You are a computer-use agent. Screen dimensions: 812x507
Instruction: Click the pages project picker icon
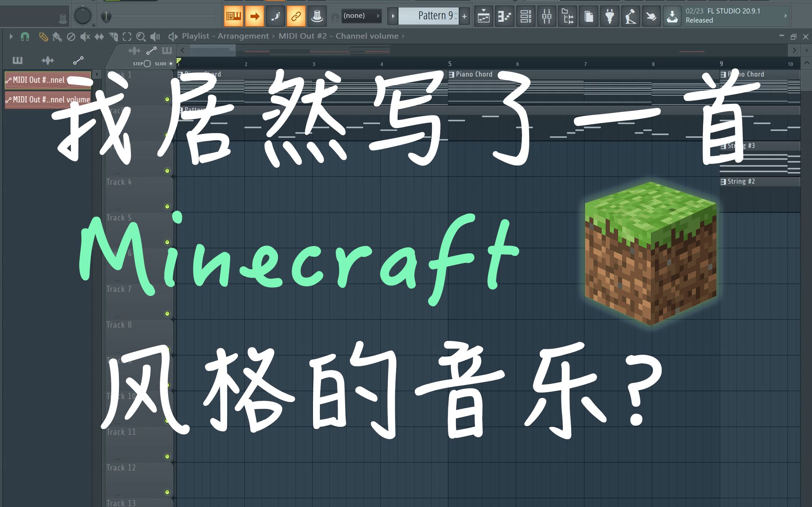point(589,16)
